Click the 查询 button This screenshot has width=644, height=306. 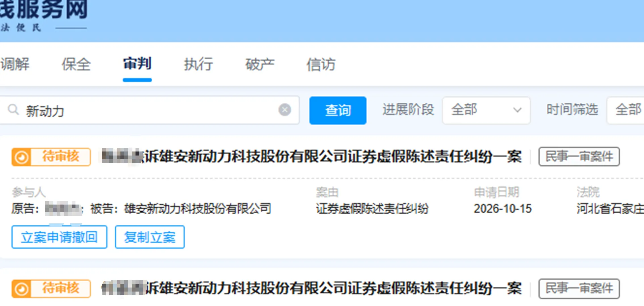tap(338, 110)
